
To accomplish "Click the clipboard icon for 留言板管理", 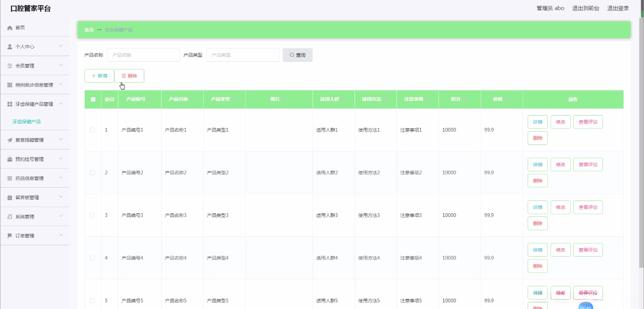I will click(x=10, y=198).
